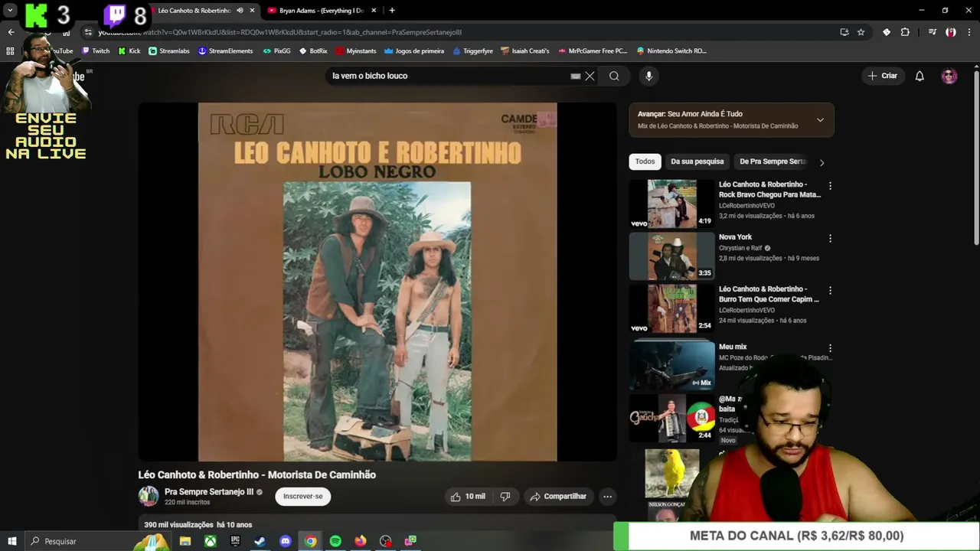Clear the YouTube search box with X
Screen dimensions: 980x551
[x=590, y=76]
